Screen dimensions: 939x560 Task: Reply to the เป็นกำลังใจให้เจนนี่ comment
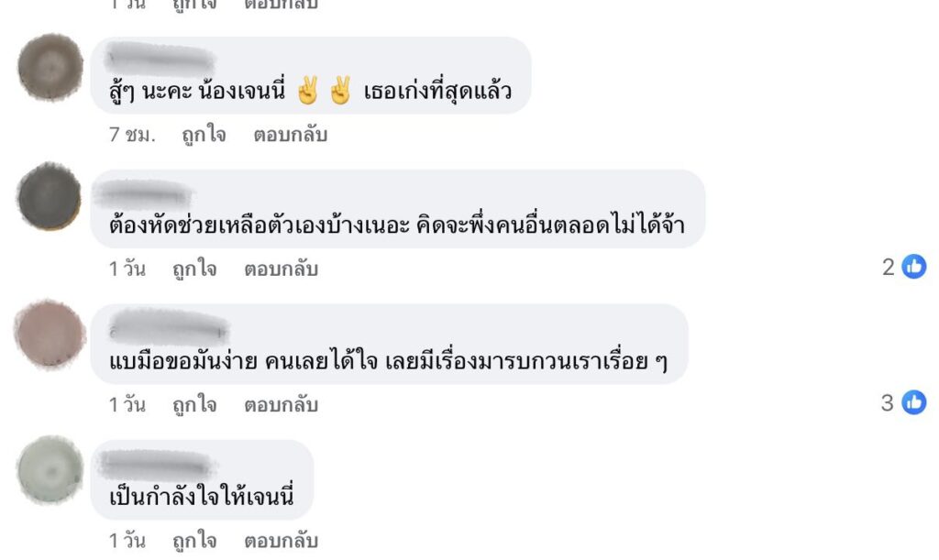click(281, 541)
